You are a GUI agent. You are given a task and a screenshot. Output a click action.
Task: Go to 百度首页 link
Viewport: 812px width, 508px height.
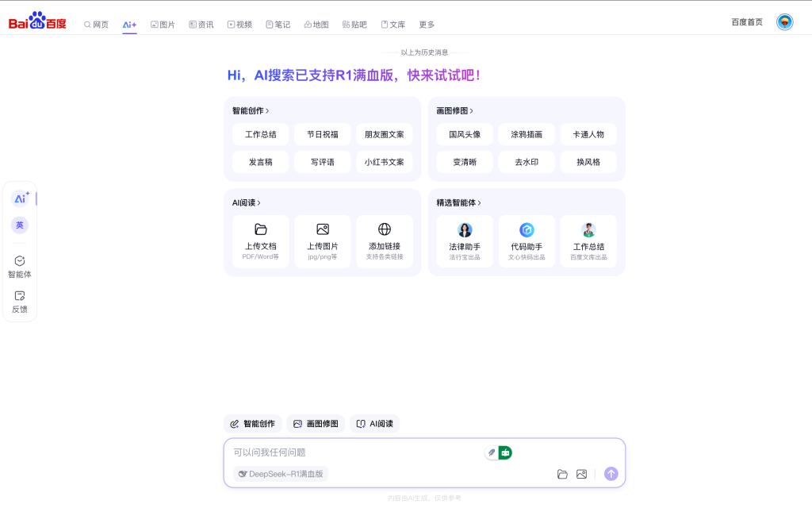[x=747, y=21]
